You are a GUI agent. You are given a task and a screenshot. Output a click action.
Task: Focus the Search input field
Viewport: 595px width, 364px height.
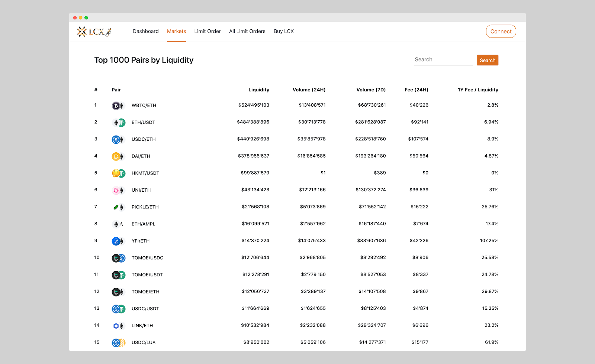tap(443, 60)
